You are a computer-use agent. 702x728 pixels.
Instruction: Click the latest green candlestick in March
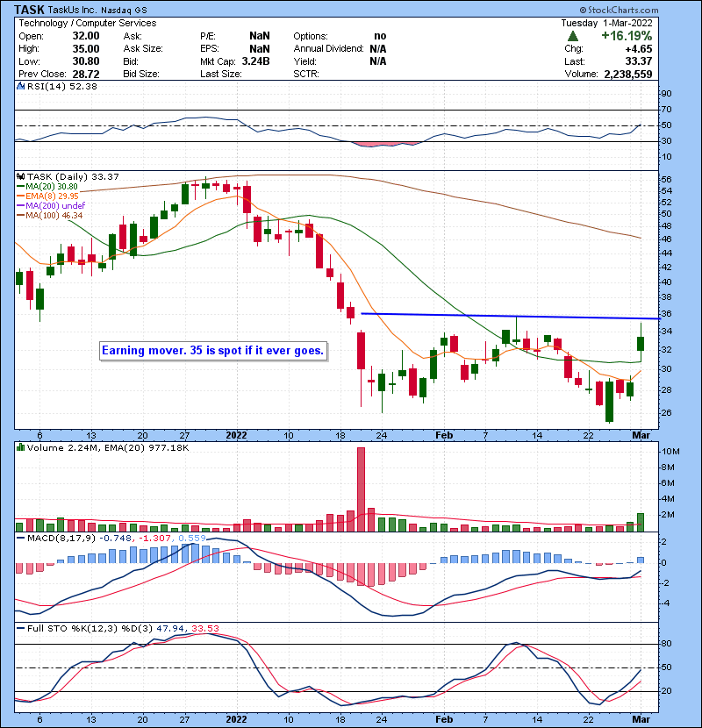click(x=641, y=344)
